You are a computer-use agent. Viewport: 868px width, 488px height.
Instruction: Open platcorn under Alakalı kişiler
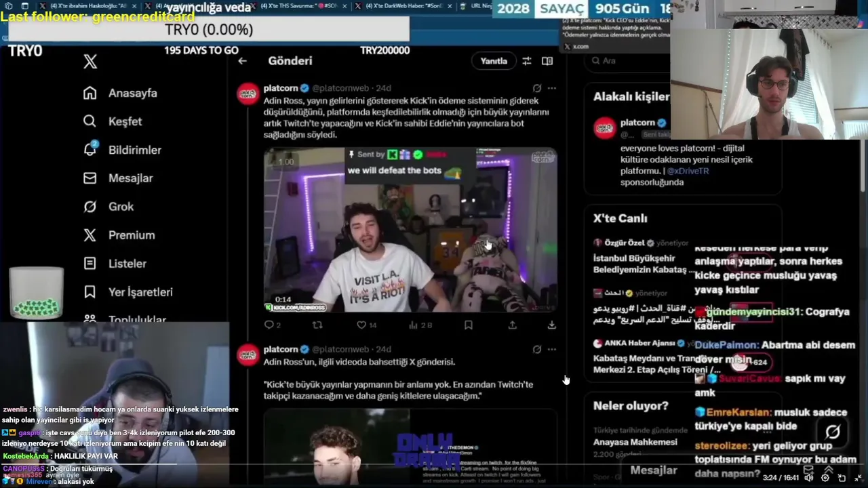(x=637, y=123)
